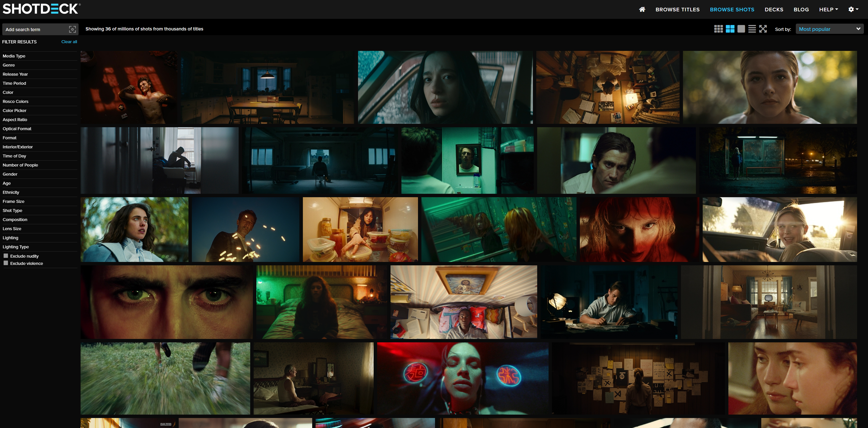Open the empty retro living room shot

(x=769, y=302)
